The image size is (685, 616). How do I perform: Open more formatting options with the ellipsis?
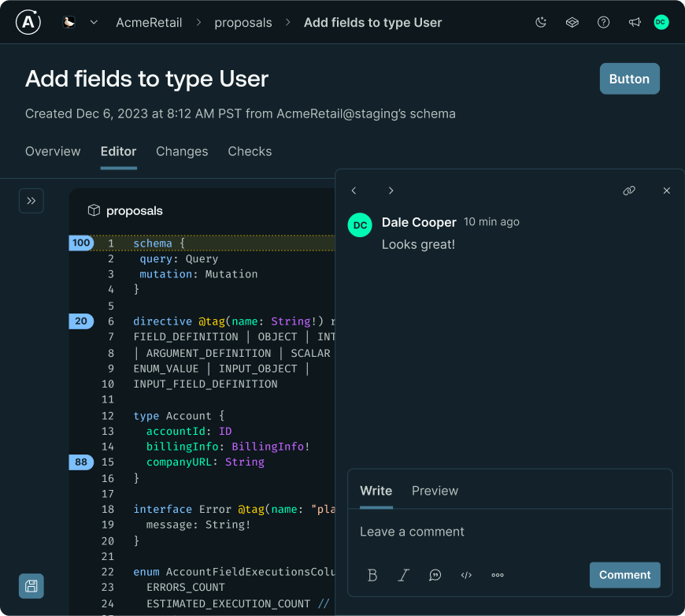tap(497, 575)
